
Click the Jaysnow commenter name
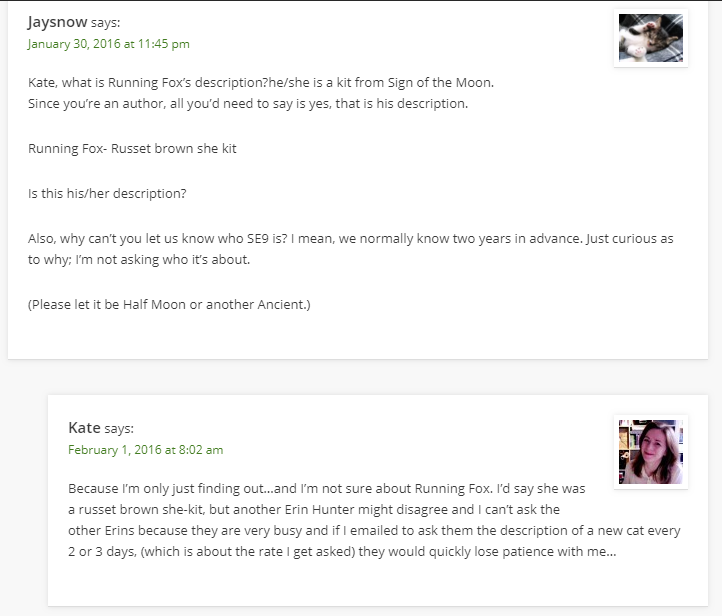click(57, 22)
